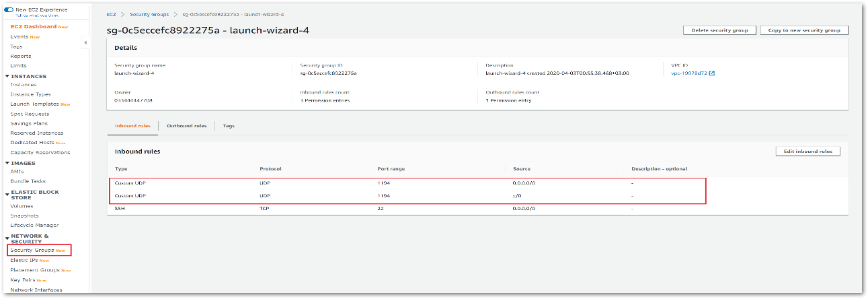Select the owner account number value
Viewport: 868px width, 299px height.
[134, 100]
